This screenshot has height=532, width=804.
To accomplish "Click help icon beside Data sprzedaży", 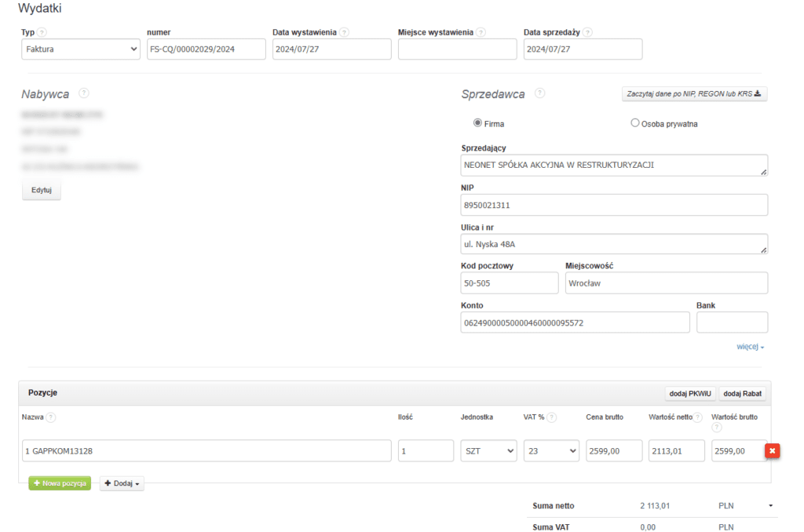I will pyautogui.click(x=587, y=32).
